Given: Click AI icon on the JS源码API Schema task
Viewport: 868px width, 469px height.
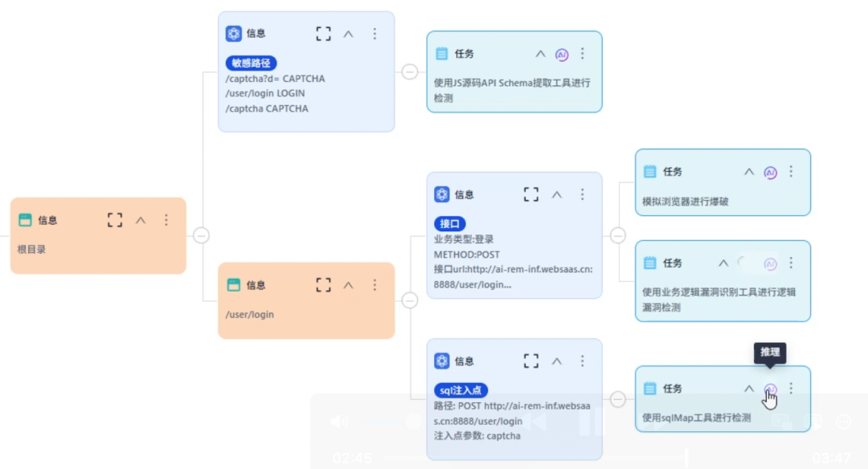Looking at the screenshot, I should click(562, 54).
